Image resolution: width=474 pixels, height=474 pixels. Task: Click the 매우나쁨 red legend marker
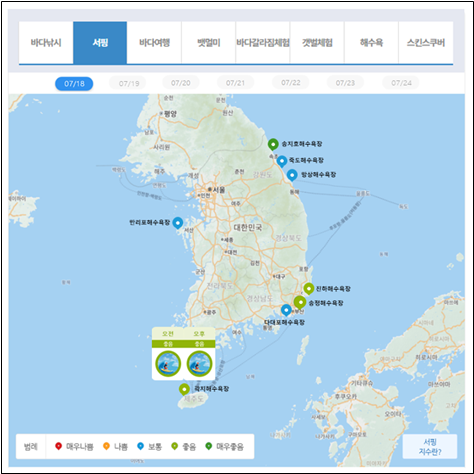coord(59,446)
